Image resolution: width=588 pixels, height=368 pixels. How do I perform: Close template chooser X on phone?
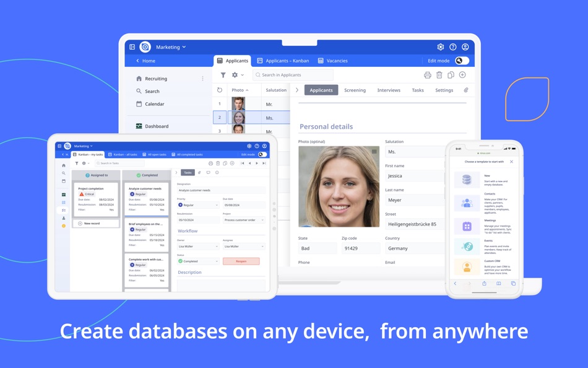511,162
